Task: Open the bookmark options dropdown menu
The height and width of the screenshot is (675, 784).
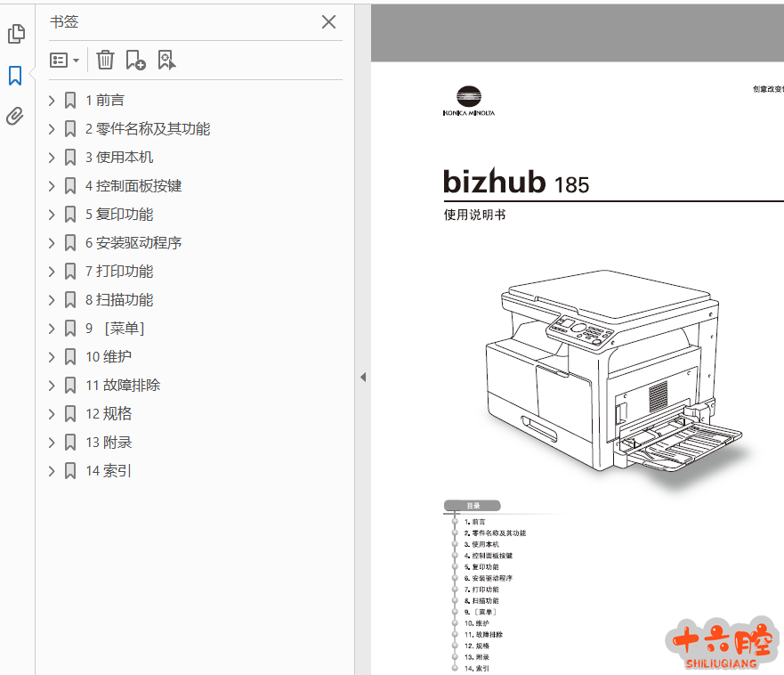Action: (65, 60)
